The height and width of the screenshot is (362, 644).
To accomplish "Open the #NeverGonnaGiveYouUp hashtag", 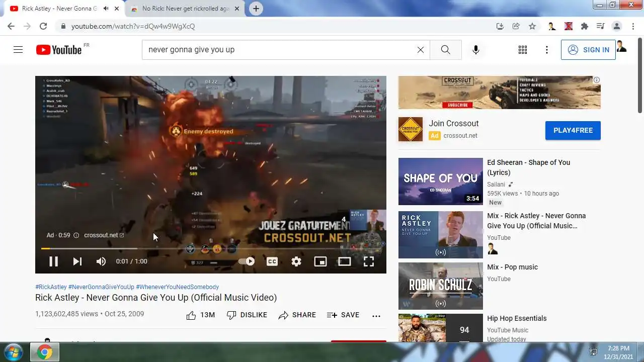I will tap(101, 287).
